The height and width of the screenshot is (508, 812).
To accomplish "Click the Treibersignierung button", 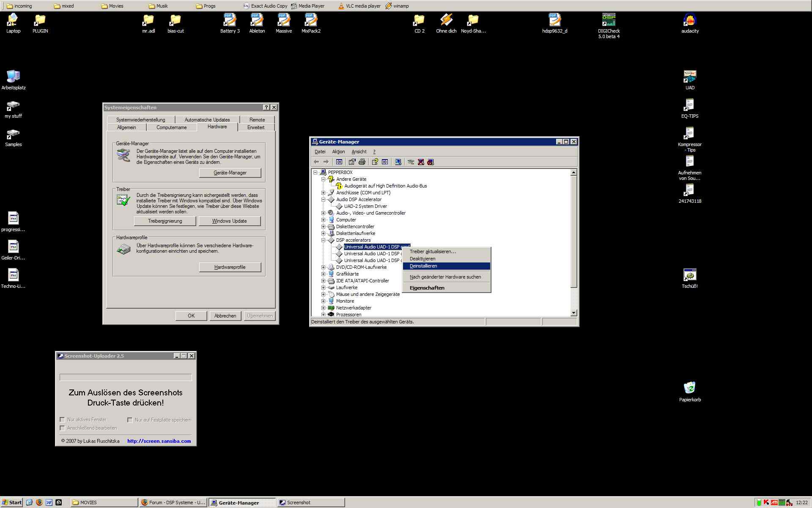I will coord(165,221).
